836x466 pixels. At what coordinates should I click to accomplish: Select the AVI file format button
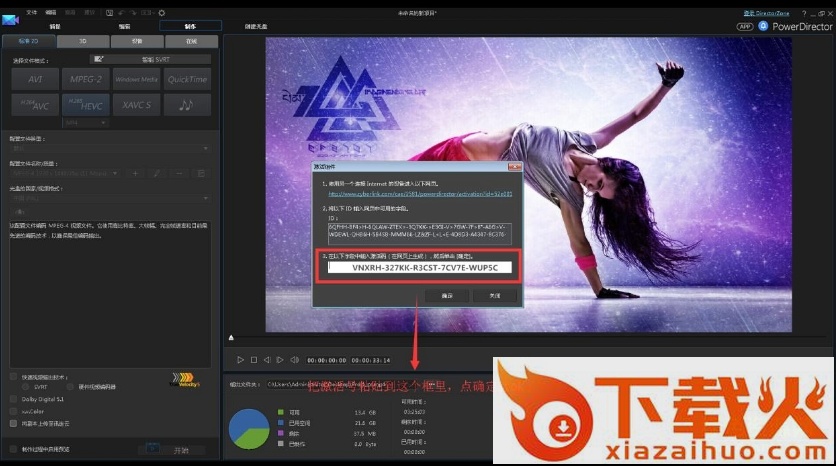(36, 79)
